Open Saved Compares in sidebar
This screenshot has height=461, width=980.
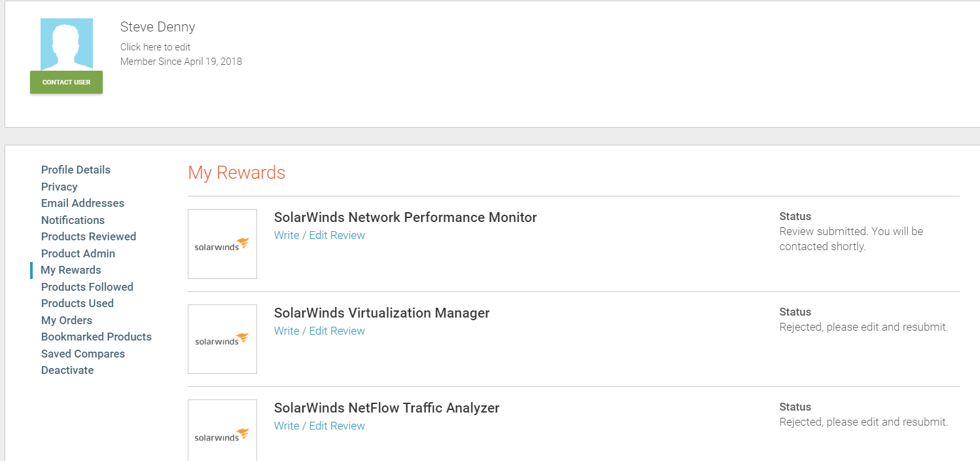click(83, 354)
